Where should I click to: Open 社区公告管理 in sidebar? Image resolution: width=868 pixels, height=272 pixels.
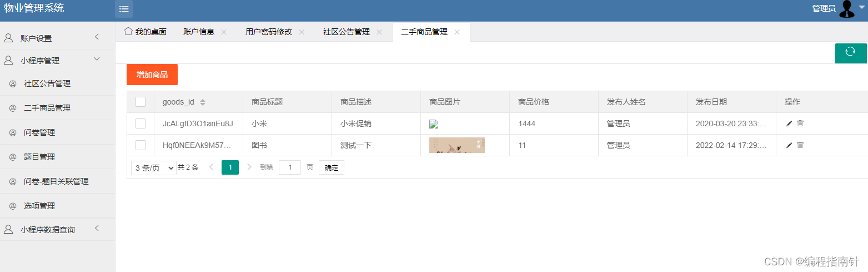click(x=58, y=83)
